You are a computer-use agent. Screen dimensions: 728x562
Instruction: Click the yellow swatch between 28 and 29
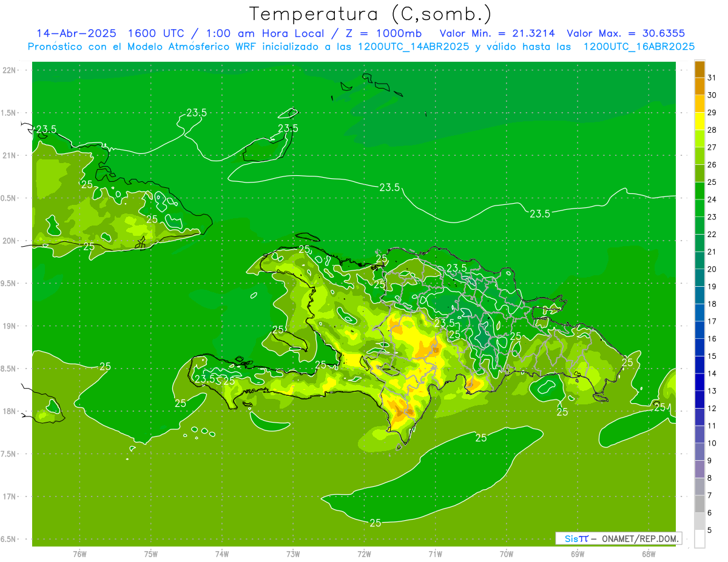[699, 121]
